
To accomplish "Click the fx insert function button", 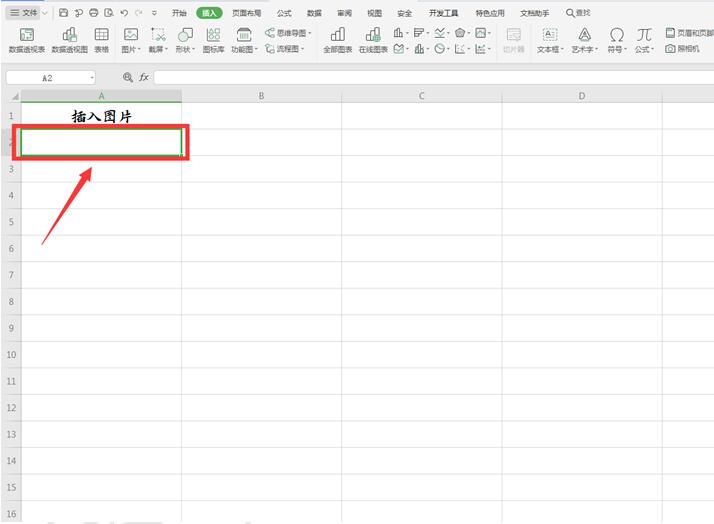I will coord(144,77).
